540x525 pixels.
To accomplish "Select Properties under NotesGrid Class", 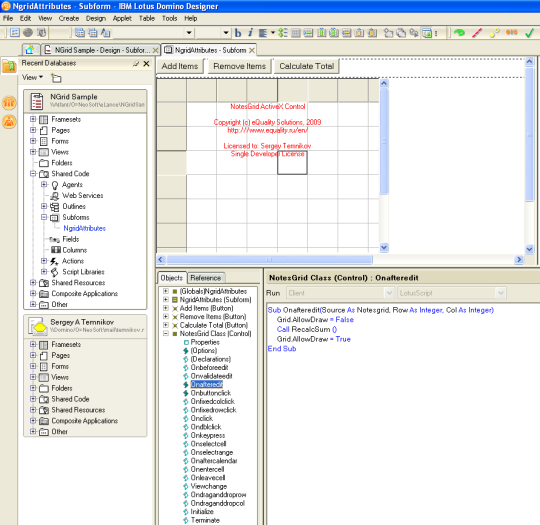I will [205, 342].
